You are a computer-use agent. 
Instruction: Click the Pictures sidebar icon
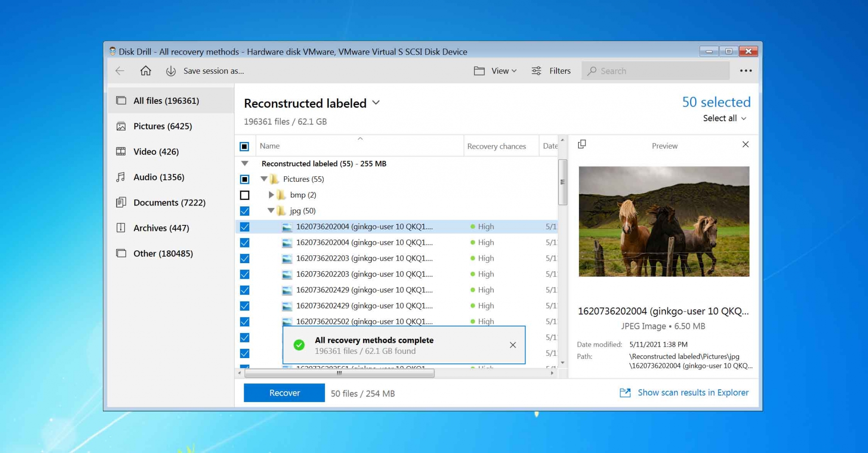[x=121, y=126]
